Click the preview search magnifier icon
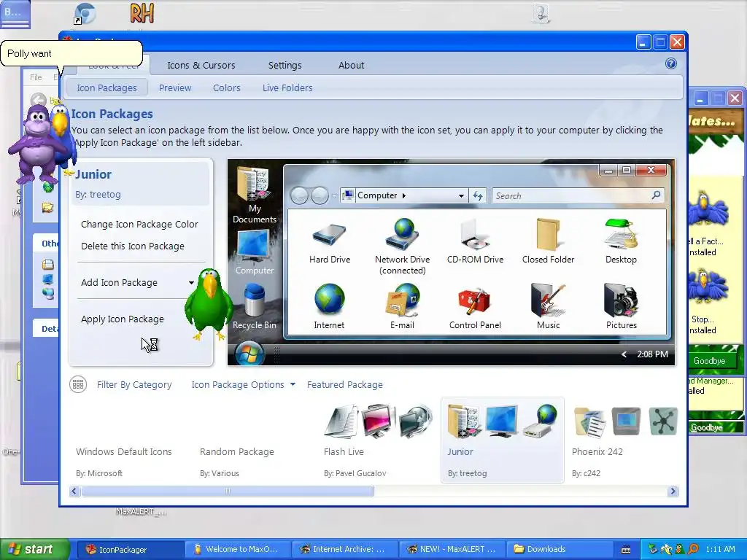The height and width of the screenshot is (560, 747). click(x=656, y=195)
